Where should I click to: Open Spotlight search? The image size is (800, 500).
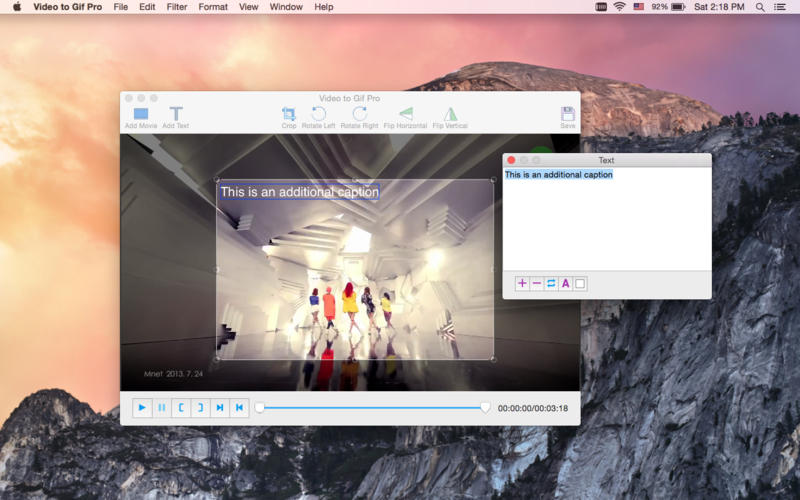[760, 7]
